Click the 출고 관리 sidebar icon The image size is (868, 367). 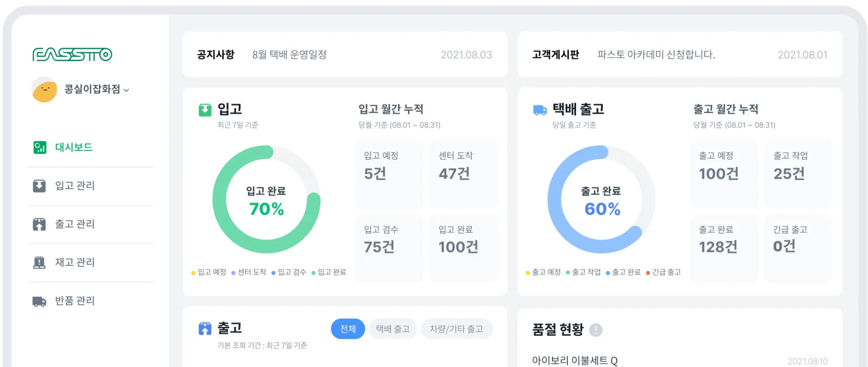pyautogui.click(x=40, y=224)
